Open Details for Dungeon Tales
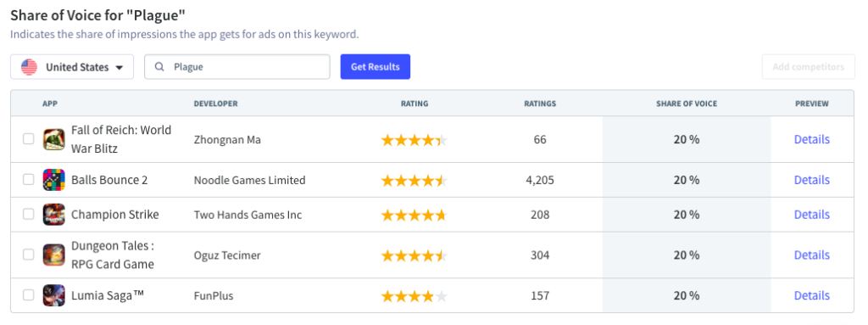The height and width of the screenshot is (325, 868). click(812, 255)
